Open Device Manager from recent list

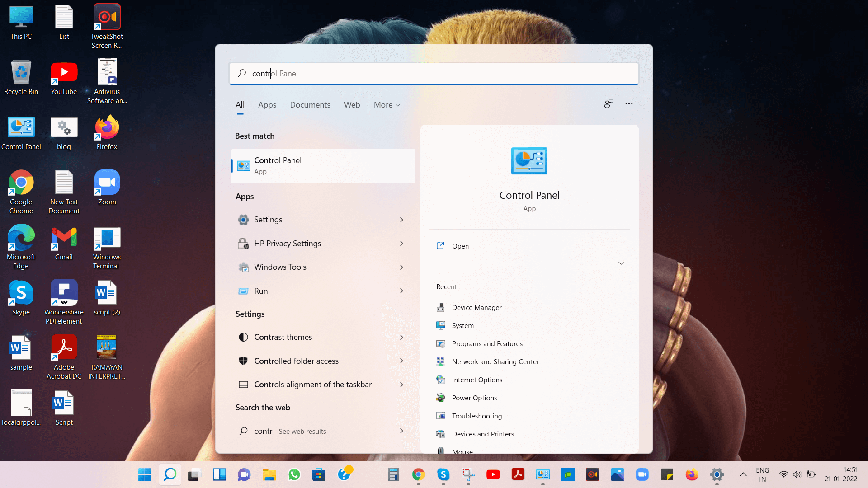[477, 307]
